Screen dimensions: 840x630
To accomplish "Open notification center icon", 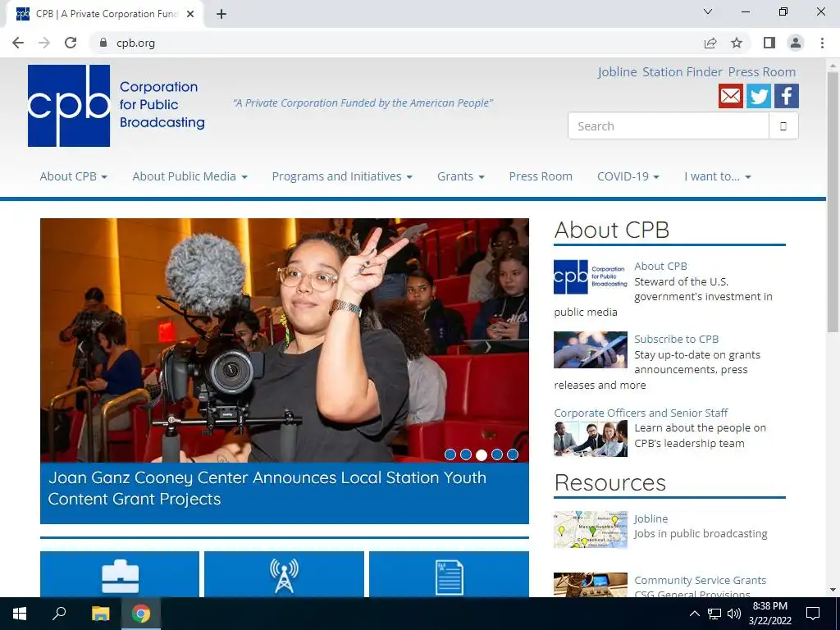I will point(813,614).
